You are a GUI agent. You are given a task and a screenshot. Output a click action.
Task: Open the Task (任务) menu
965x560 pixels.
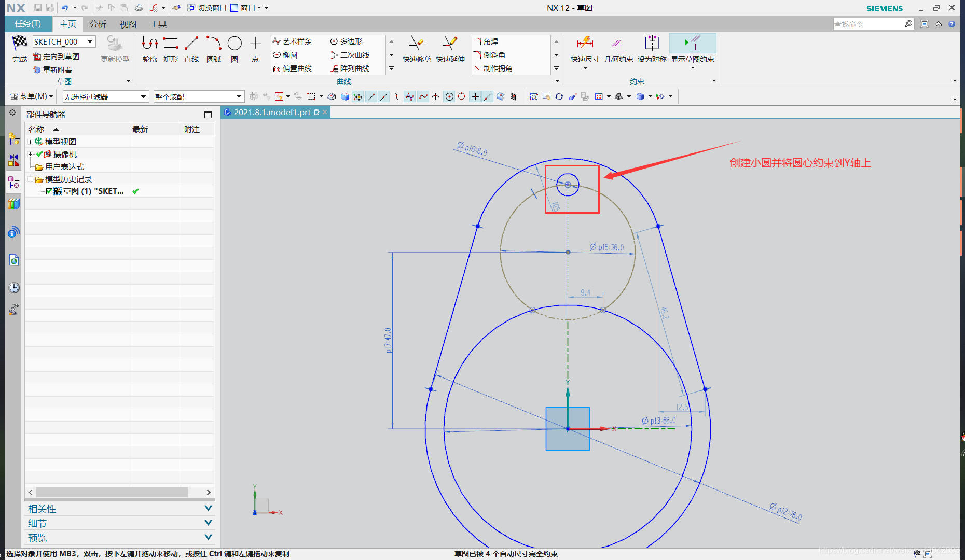click(x=28, y=24)
